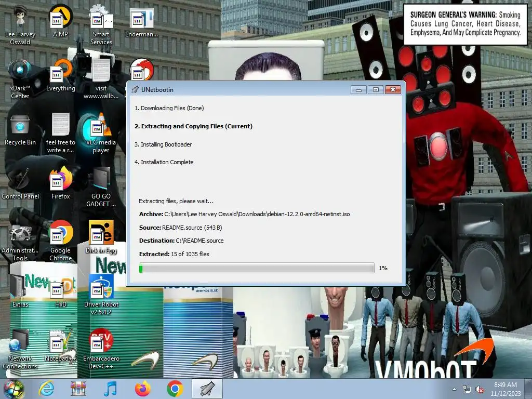Viewport: 532px width, 399px height.
Task: Launch VLC media player from desktop
Action: pyautogui.click(x=101, y=132)
